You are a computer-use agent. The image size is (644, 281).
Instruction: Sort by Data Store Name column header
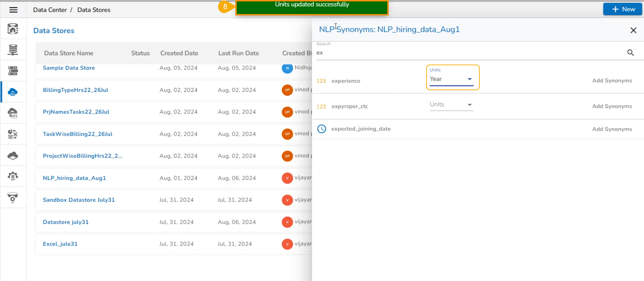click(69, 53)
